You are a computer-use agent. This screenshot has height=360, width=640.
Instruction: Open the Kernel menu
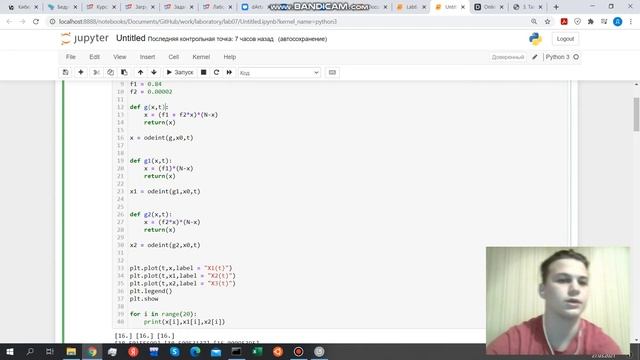(201, 57)
